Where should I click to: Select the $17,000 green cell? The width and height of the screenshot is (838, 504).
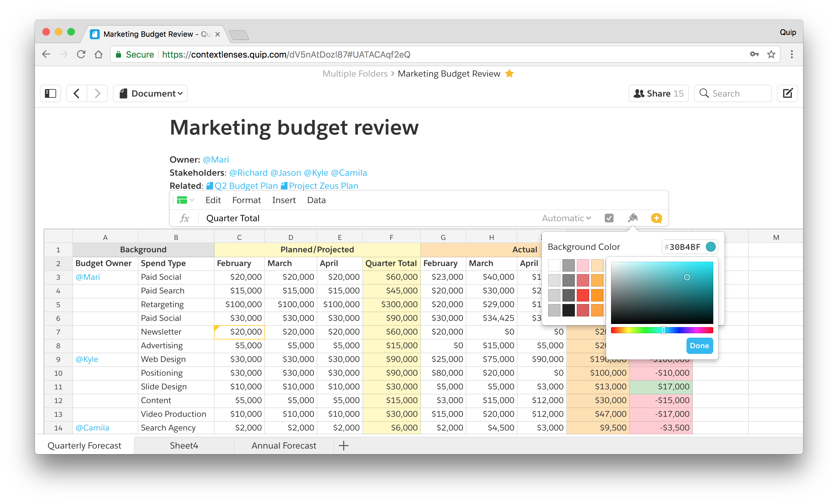click(x=661, y=387)
